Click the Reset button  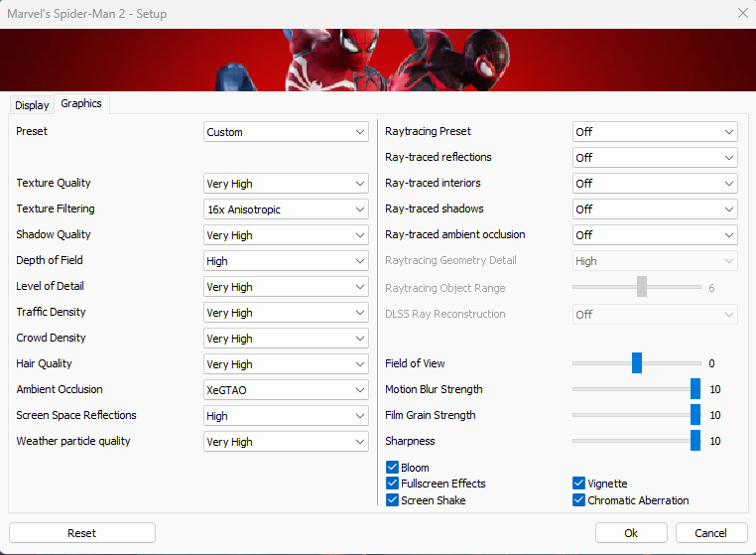pos(82,533)
